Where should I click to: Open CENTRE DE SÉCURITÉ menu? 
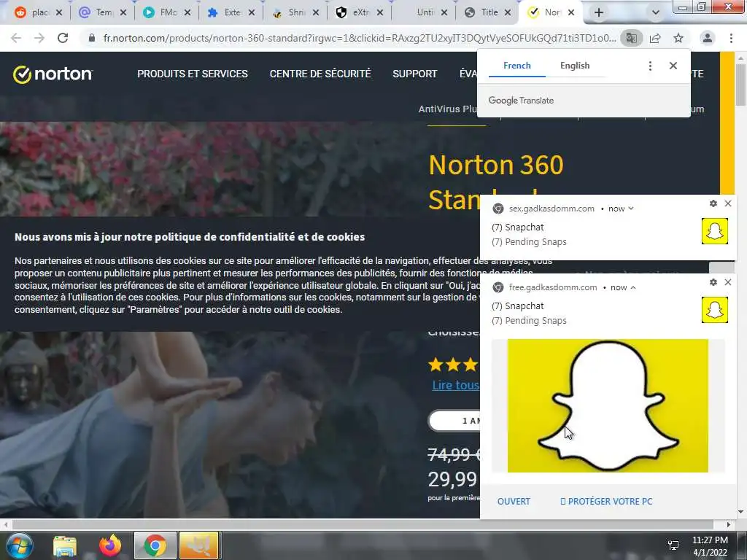click(x=320, y=74)
